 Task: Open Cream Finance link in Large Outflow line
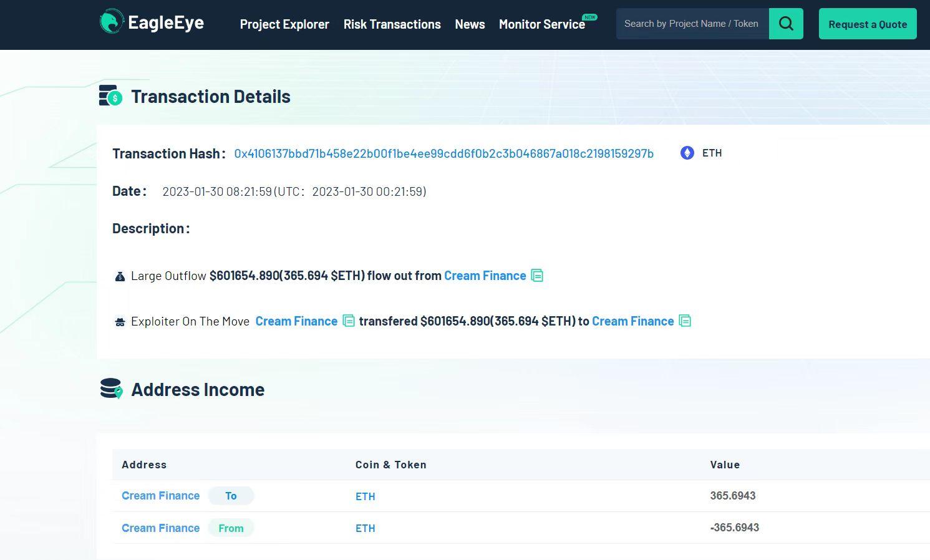[485, 276]
